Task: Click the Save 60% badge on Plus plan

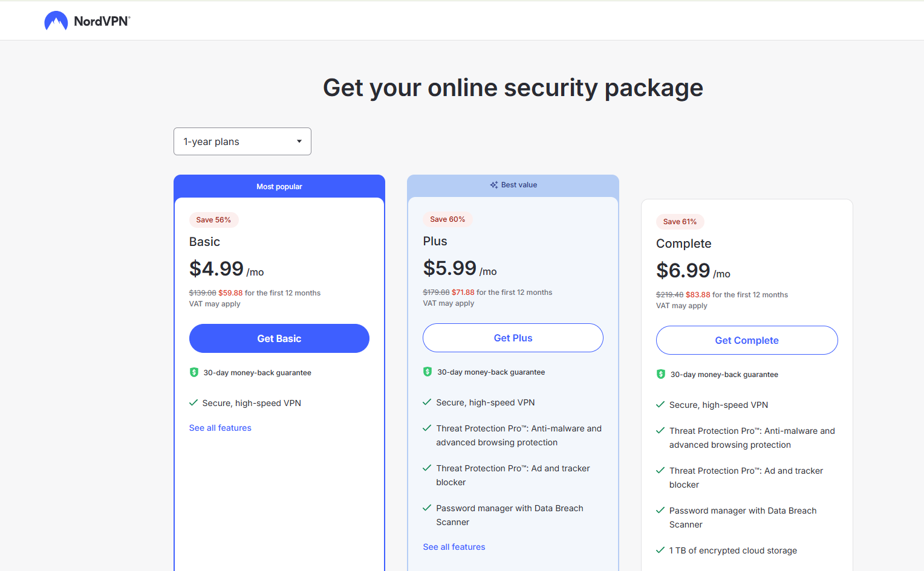Action: [447, 219]
